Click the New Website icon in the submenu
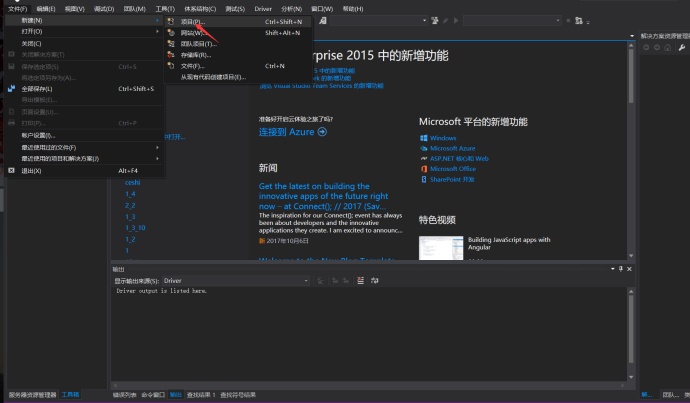The height and width of the screenshot is (403, 690). (x=171, y=33)
